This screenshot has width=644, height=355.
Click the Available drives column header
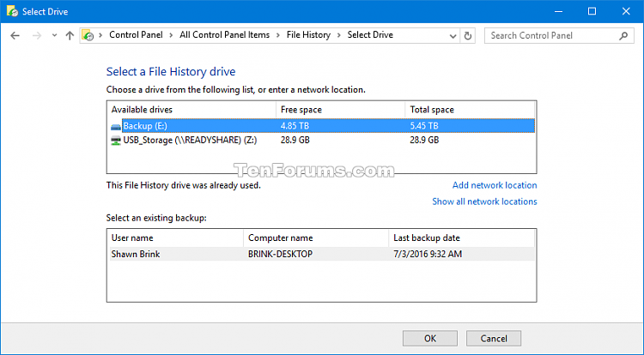click(191, 110)
